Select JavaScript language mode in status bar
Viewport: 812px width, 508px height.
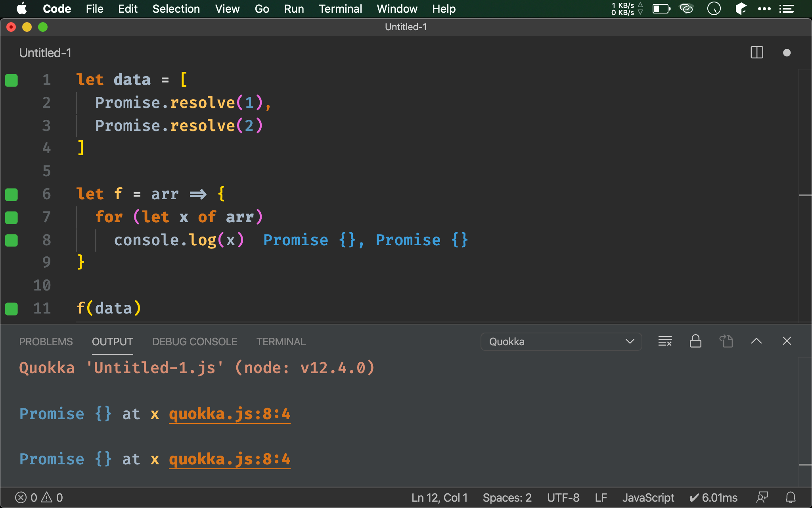pyautogui.click(x=648, y=498)
